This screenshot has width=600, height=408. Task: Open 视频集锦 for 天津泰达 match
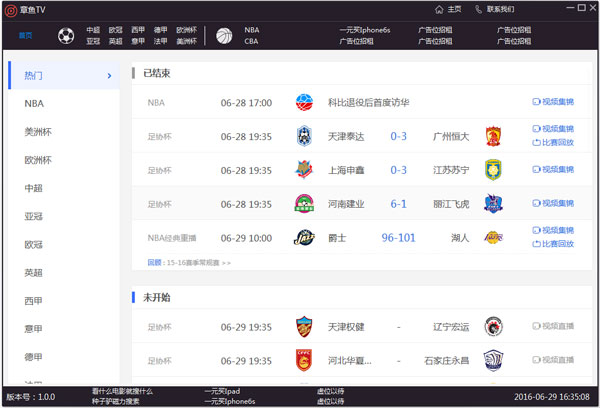click(x=553, y=129)
